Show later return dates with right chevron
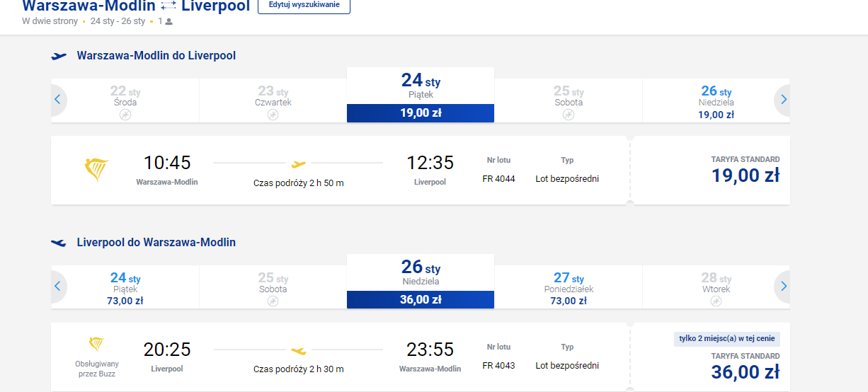Image resolution: width=868 pixels, height=392 pixels. pyautogui.click(x=783, y=287)
